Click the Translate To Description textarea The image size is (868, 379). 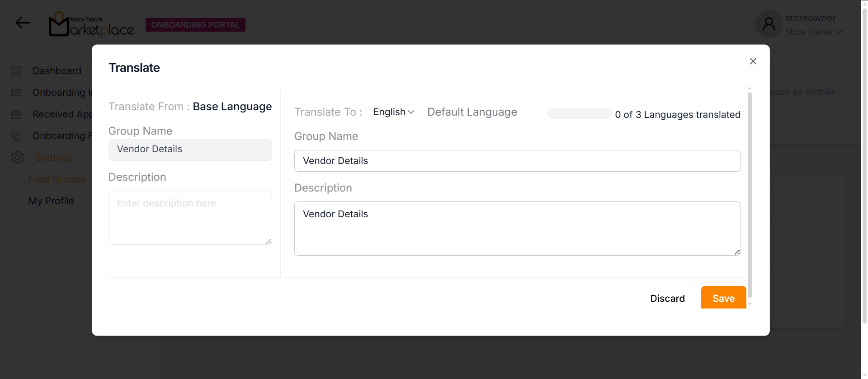(x=517, y=229)
